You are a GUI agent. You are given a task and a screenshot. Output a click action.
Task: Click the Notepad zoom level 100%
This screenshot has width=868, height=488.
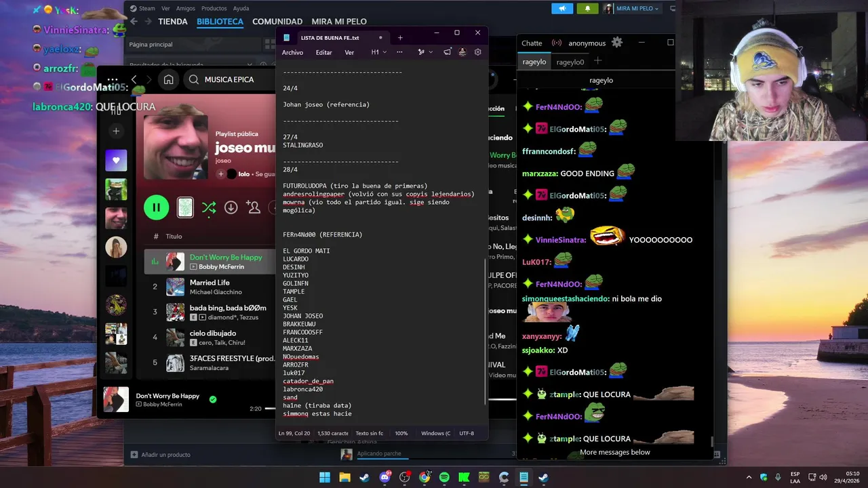click(x=401, y=433)
